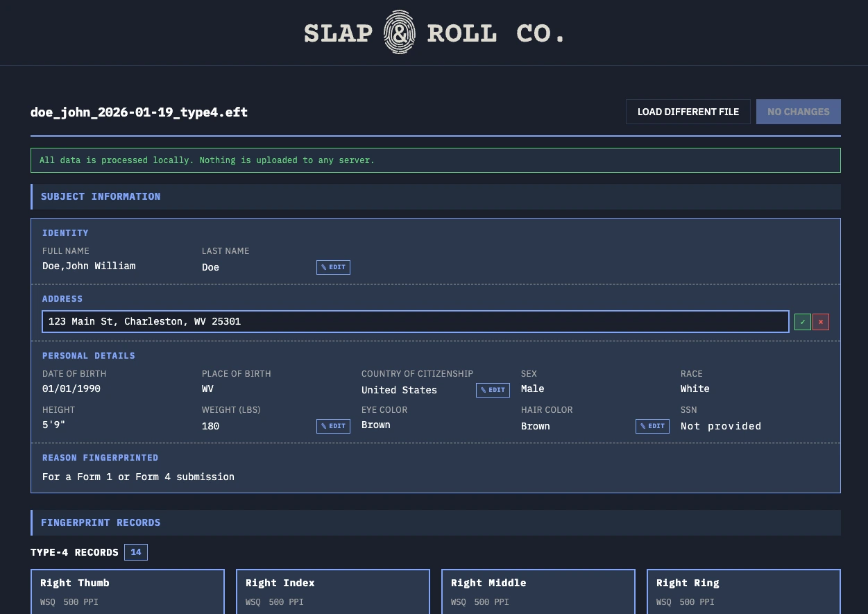Edit Country of Citizenship with its pencil icon
The height and width of the screenshot is (614, 868).
tap(493, 390)
